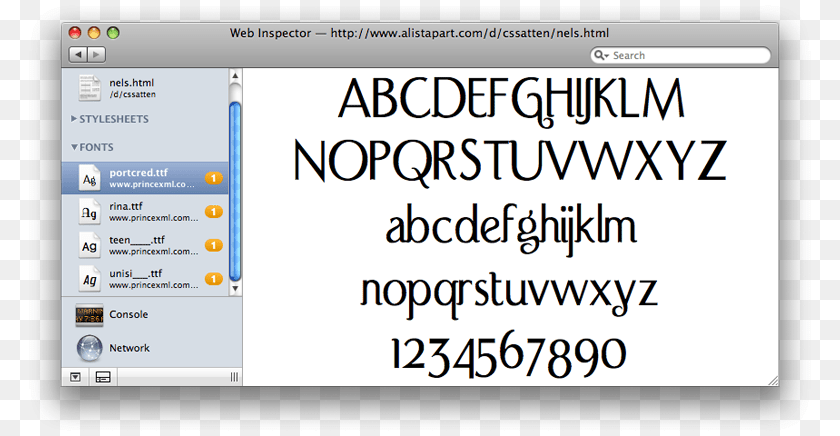Click warning badge on unisi___.ttf

214,279
